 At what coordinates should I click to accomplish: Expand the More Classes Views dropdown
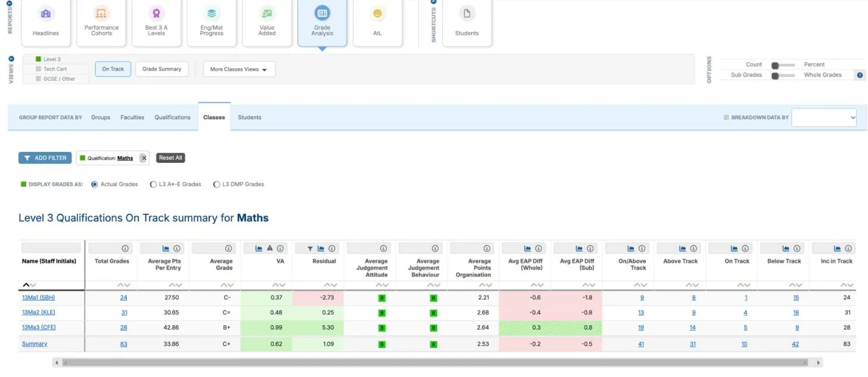pos(239,69)
